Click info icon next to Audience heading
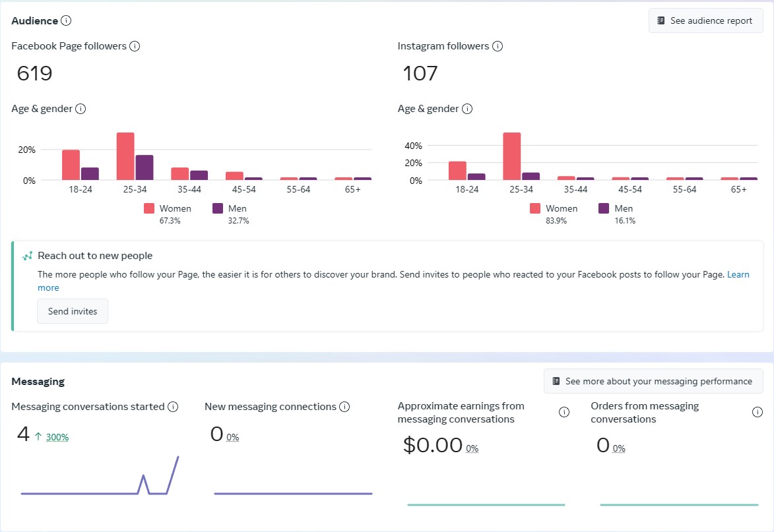 (66, 20)
